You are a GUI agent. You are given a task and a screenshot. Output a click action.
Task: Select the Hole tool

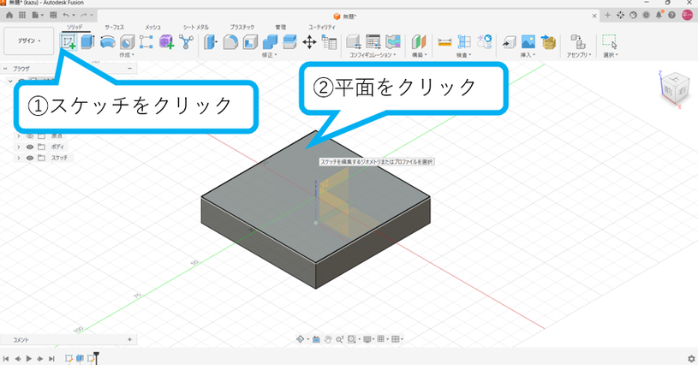(x=127, y=42)
